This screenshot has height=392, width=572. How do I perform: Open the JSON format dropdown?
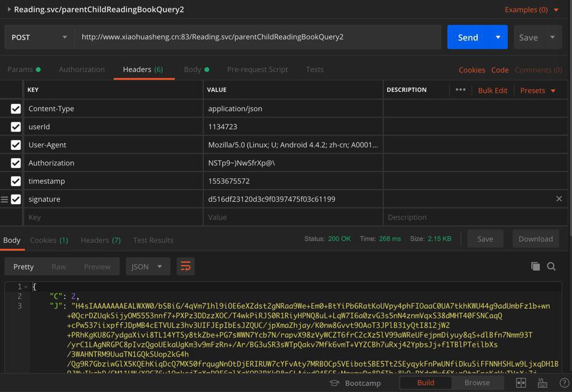point(148,267)
